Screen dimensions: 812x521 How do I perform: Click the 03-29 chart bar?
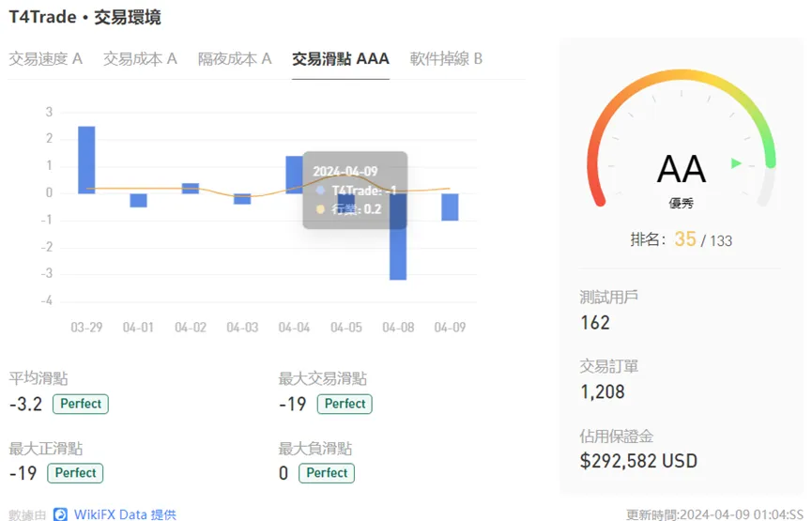click(x=86, y=160)
